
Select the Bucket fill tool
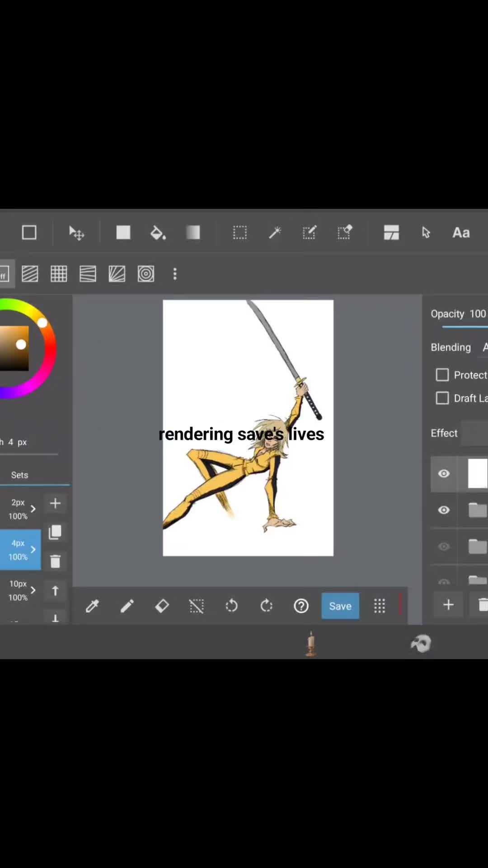158,233
